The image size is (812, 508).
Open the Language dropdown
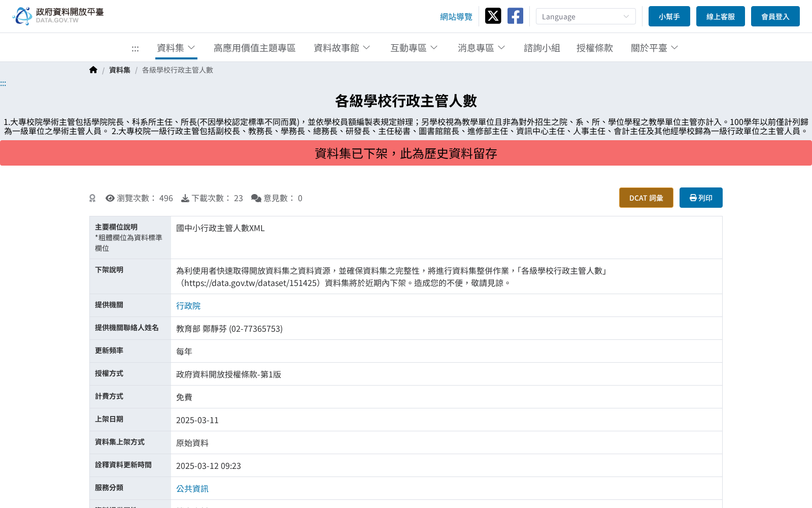pyautogui.click(x=586, y=16)
